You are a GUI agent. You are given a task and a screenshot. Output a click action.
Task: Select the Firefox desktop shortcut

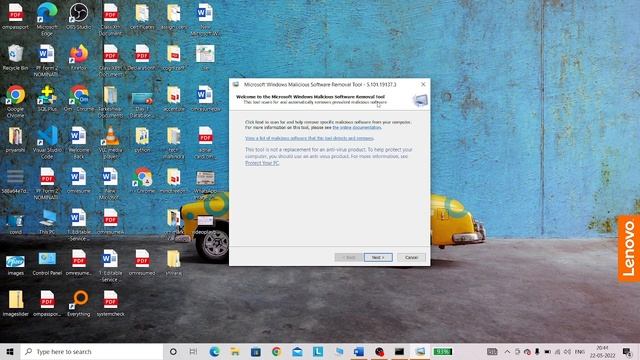79,58
